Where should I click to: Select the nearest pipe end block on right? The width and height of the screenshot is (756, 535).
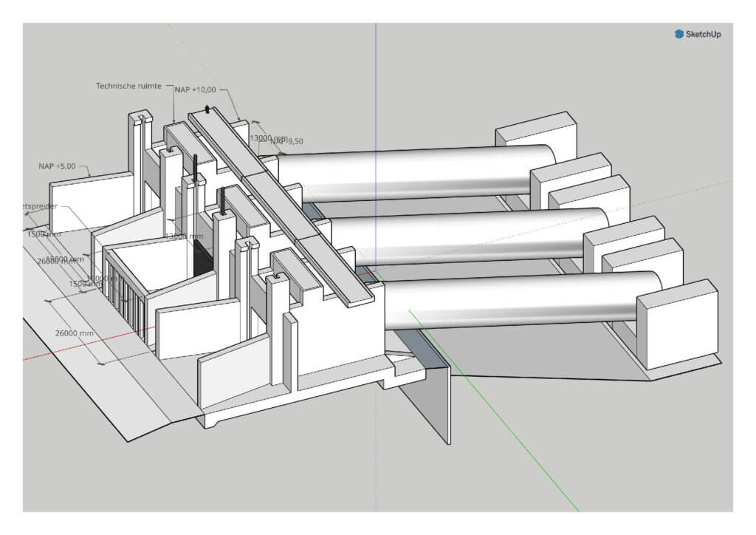tap(676, 325)
